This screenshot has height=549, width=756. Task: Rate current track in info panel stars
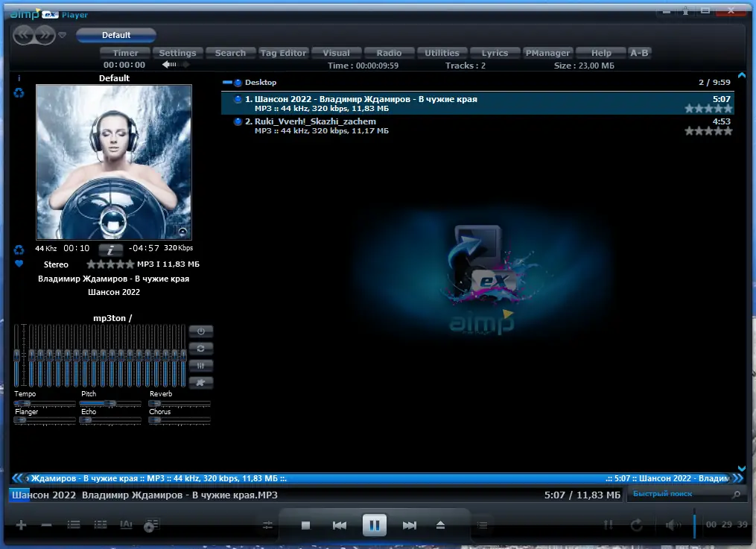coord(110,264)
